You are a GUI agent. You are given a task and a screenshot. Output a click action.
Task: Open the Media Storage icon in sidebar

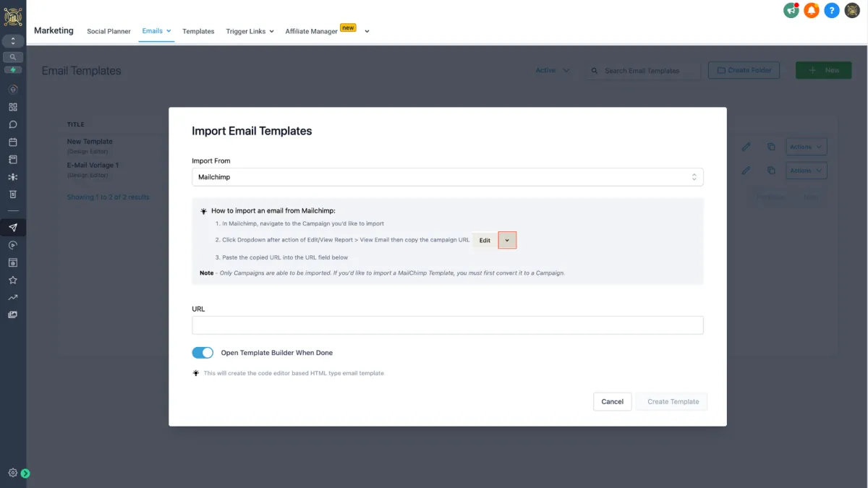(13, 314)
